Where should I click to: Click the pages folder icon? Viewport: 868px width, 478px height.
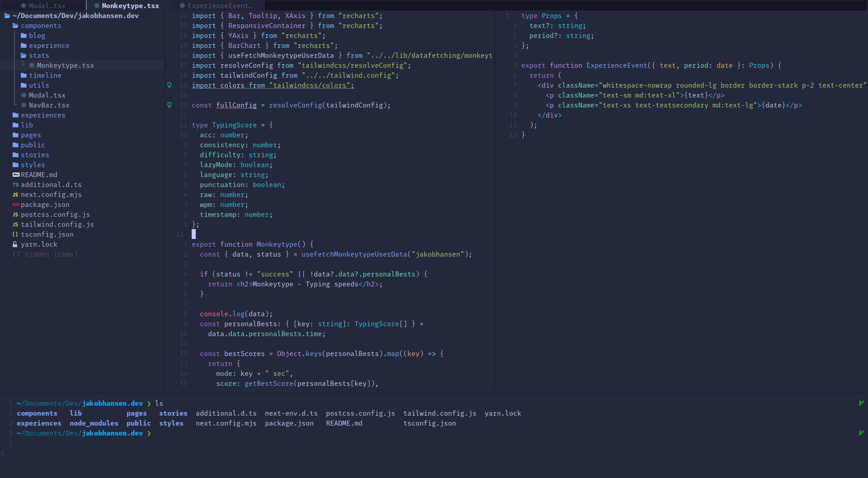click(x=15, y=135)
